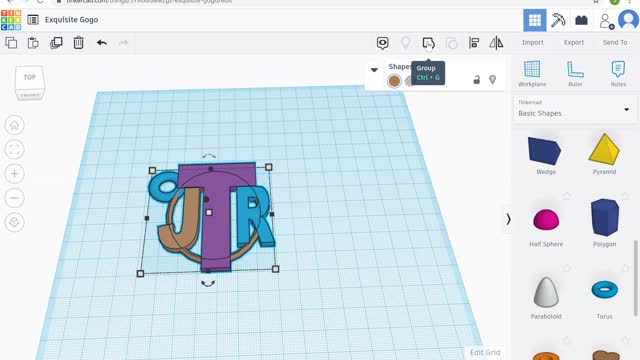
Task: Reset to Home view
Action: click(x=14, y=125)
